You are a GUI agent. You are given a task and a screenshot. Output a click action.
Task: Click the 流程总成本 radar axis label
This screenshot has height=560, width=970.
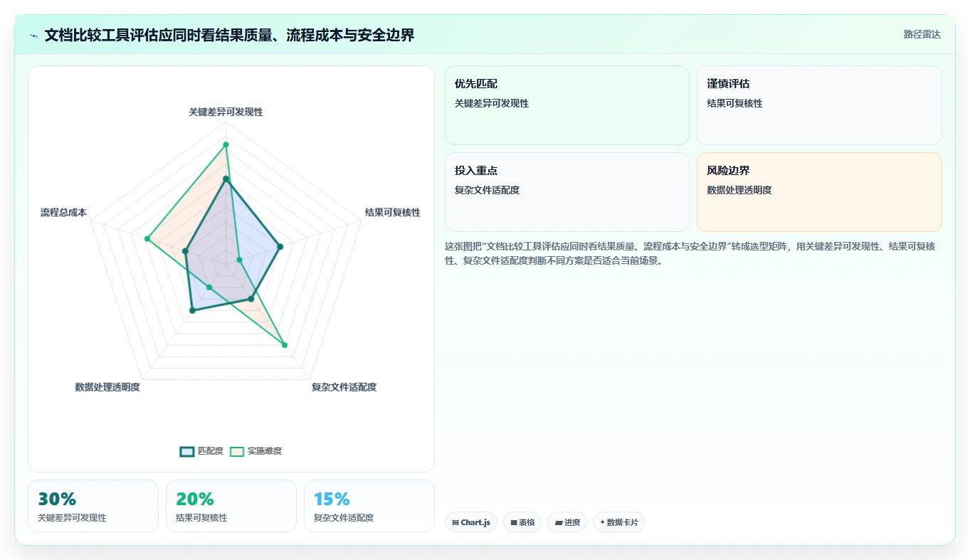point(63,213)
